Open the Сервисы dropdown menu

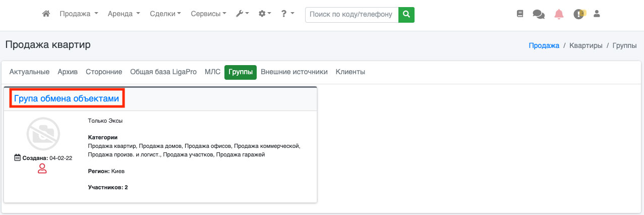(x=208, y=14)
